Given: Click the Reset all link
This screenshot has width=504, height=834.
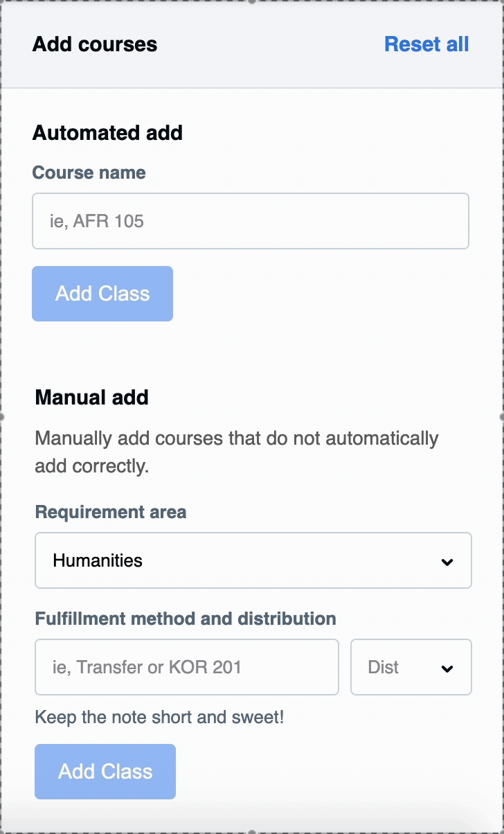Looking at the screenshot, I should pos(426,44).
